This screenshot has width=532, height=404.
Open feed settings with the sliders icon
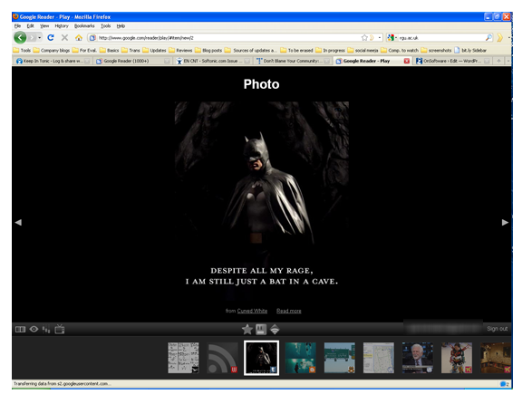(46, 329)
